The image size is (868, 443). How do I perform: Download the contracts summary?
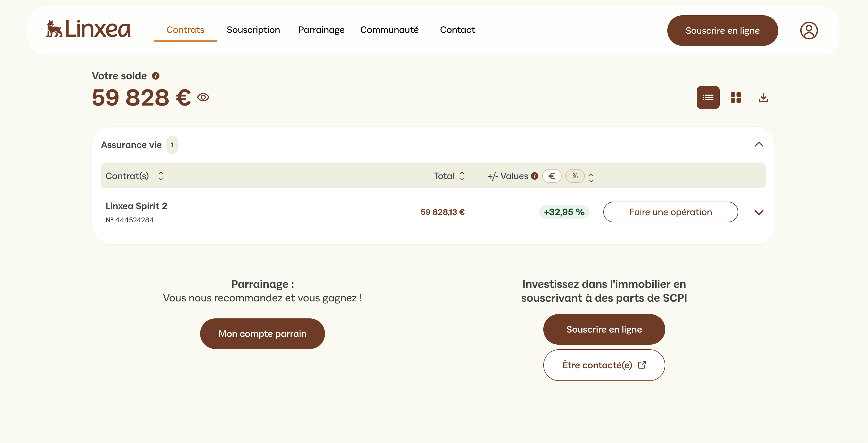pyautogui.click(x=763, y=97)
